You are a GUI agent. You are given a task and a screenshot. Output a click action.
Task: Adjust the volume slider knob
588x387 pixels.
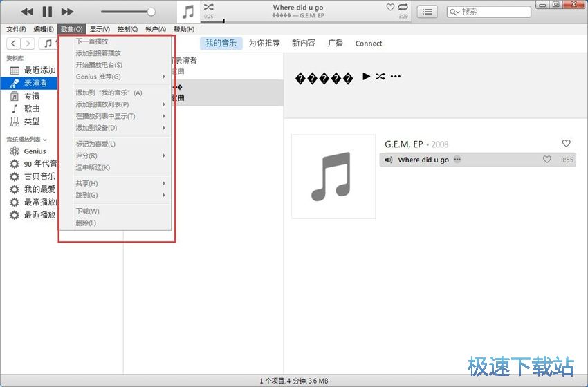[x=151, y=12]
